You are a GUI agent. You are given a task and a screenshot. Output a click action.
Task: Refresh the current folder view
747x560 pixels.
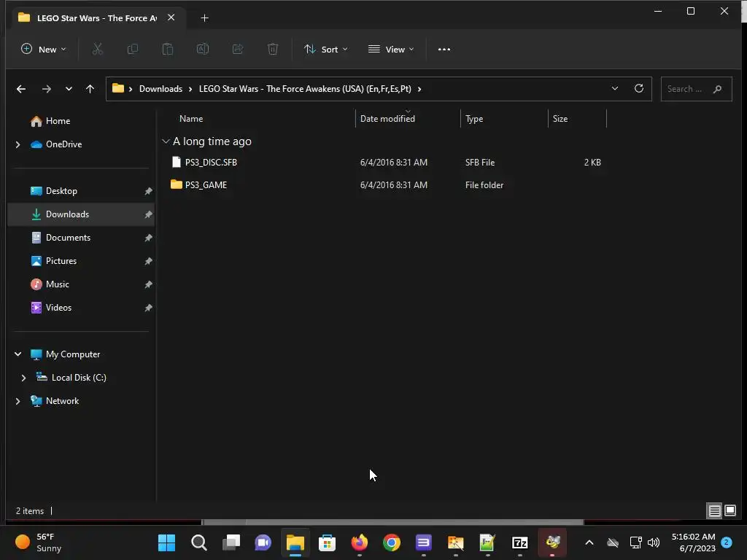tap(639, 88)
